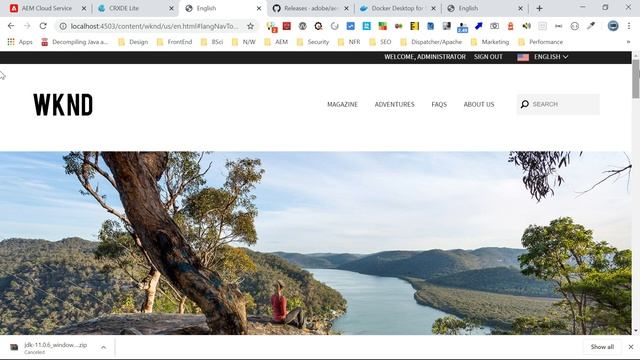Click the eyedropper color picker extension
The width and height of the screenshot is (640, 360).
[x=591, y=26]
